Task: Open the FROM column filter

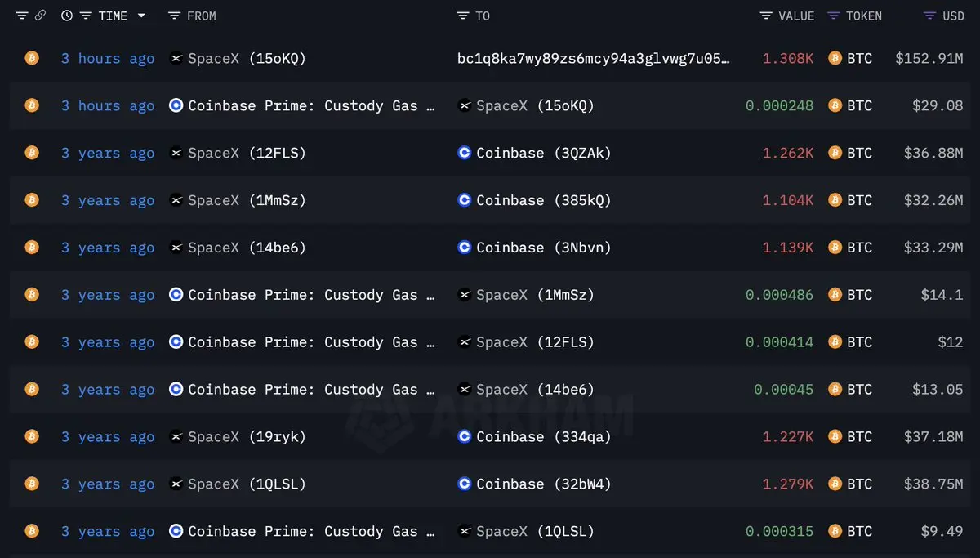Action: click(173, 16)
